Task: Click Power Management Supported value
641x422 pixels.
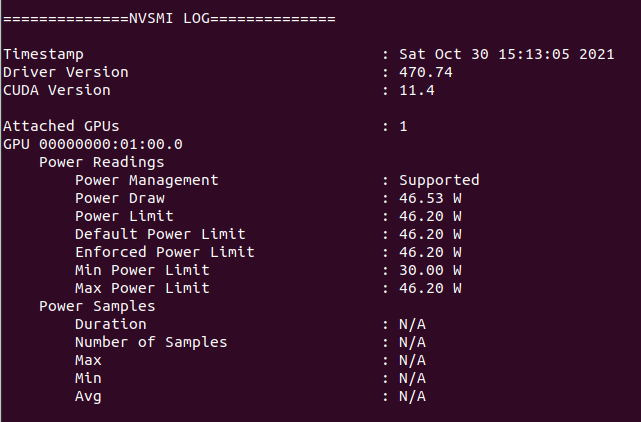Action: [x=439, y=180]
